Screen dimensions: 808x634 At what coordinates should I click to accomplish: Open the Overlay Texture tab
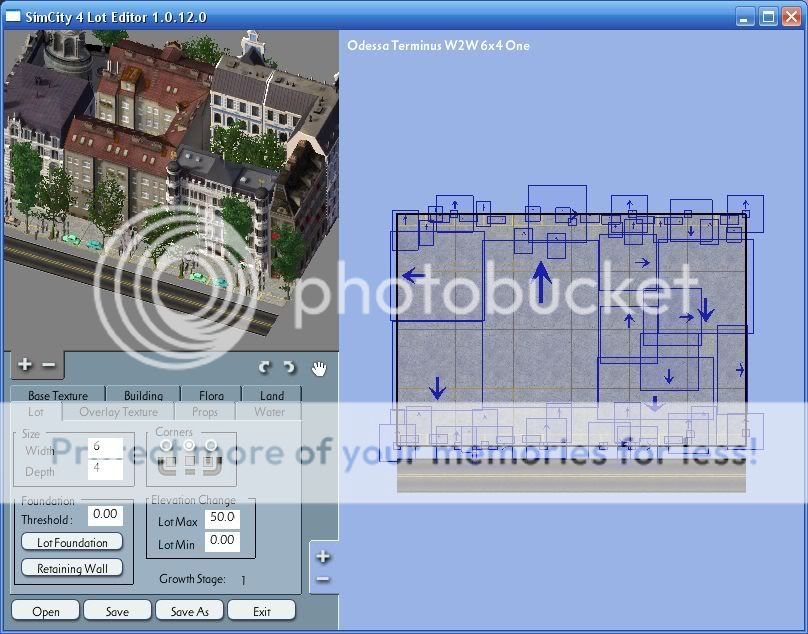119,412
